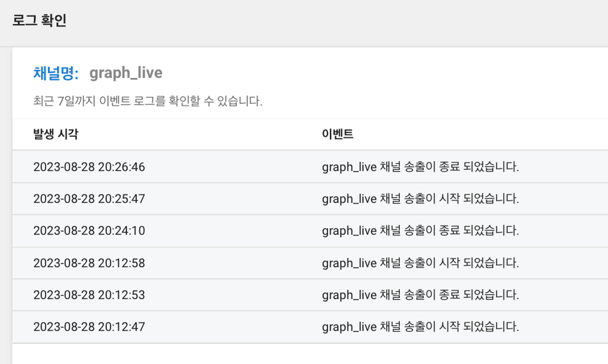
Task: Click the 송출 종료 message at 20:24:10
Action: [x=420, y=231]
